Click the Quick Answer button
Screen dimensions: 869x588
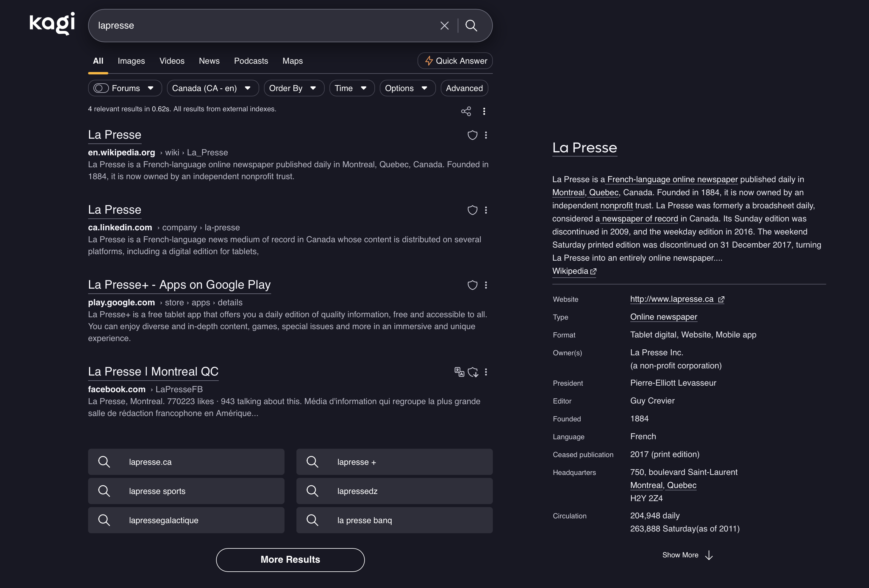(x=455, y=61)
